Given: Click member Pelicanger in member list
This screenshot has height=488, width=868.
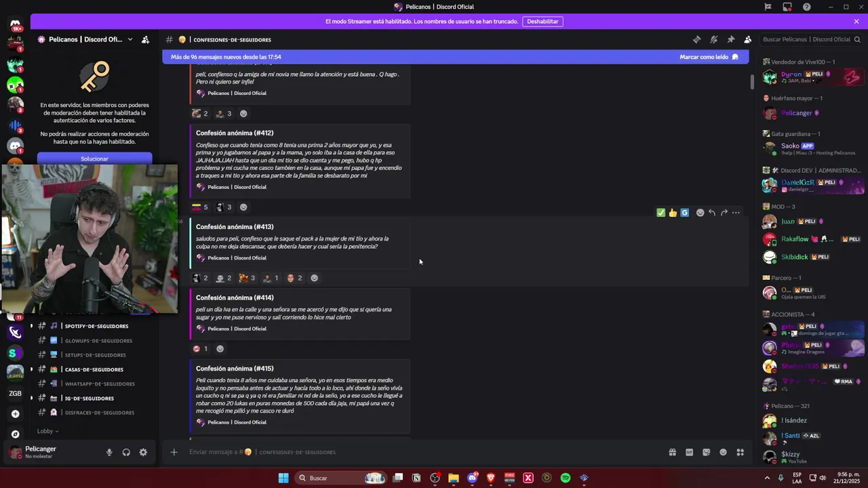Looking at the screenshot, I should [x=812, y=113].
